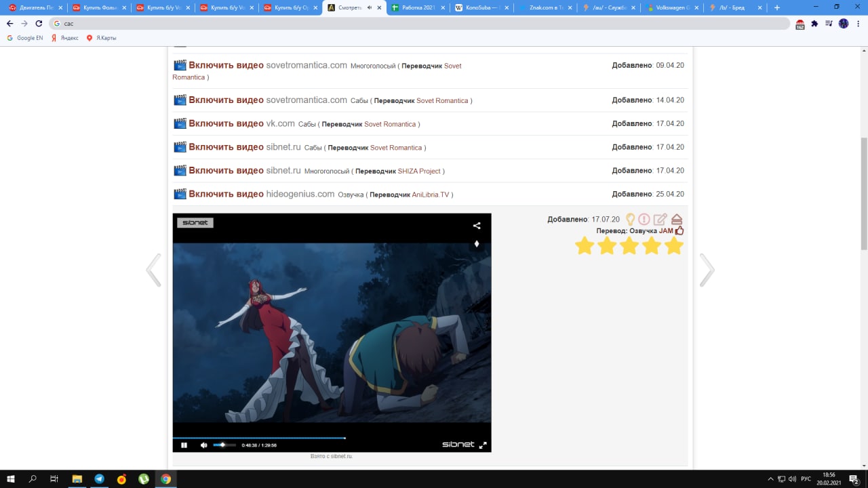Click the sibnet logo badge in player
868x488 pixels.
click(195, 222)
